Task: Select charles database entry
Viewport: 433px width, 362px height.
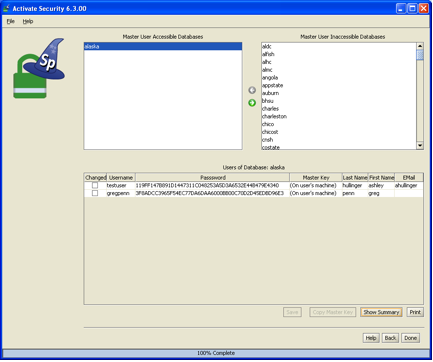Action: pos(339,109)
